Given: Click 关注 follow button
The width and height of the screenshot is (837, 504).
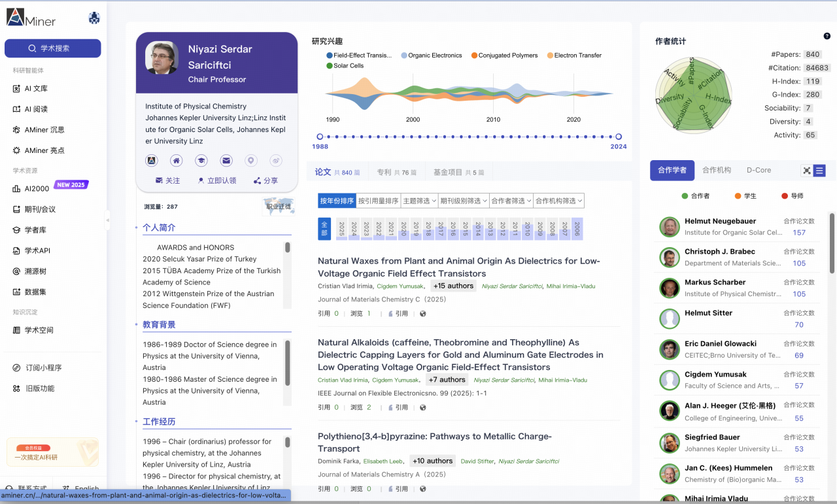Looking at the screenshot, I should pyautogui.click(x=167, y=180).
